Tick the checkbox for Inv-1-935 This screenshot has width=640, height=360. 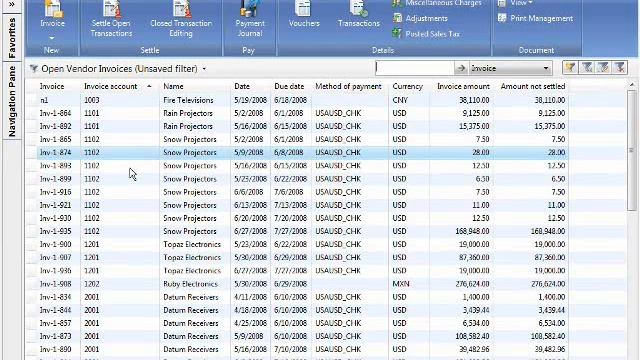[x=32, y=231]
